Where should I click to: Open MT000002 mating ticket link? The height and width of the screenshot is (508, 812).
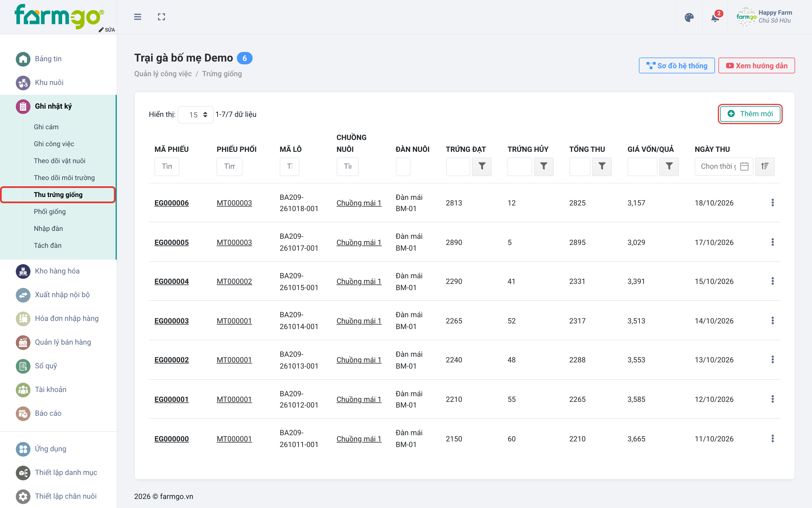pos(234,281)
